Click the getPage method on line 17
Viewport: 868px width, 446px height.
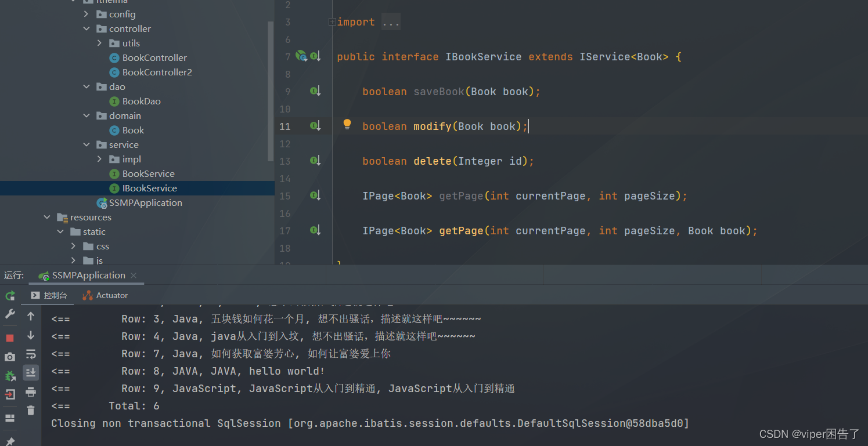(461, 230)
